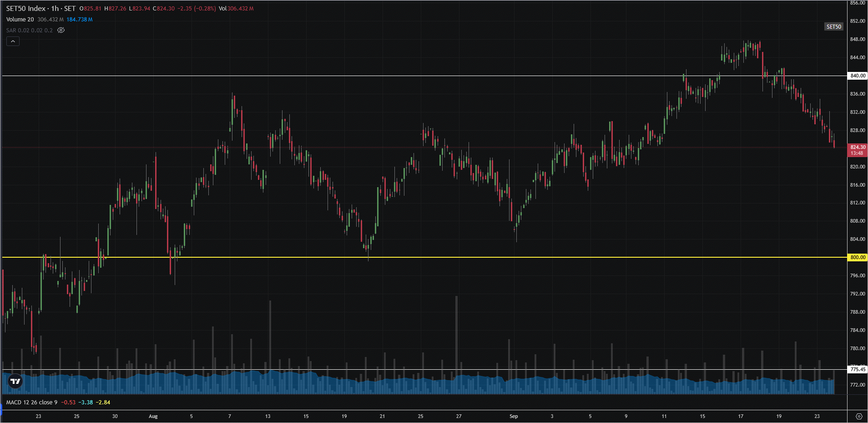Click the yellow 800.00 price label
868x423 pixels.
(x=858, y=257)
